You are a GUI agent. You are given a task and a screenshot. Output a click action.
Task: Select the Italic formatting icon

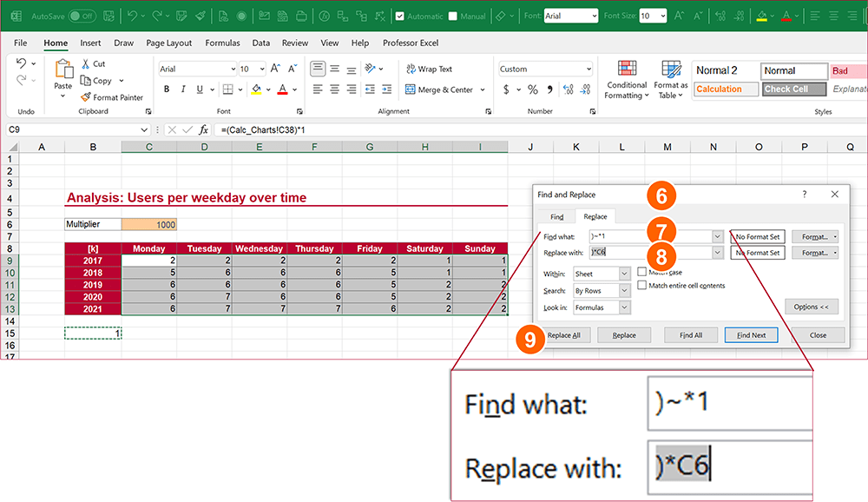181,89
